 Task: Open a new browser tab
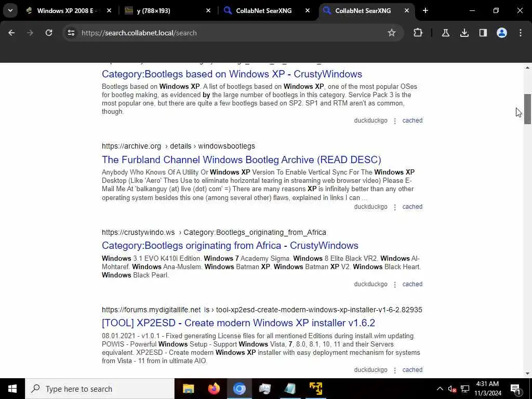[x=425, y=10]
